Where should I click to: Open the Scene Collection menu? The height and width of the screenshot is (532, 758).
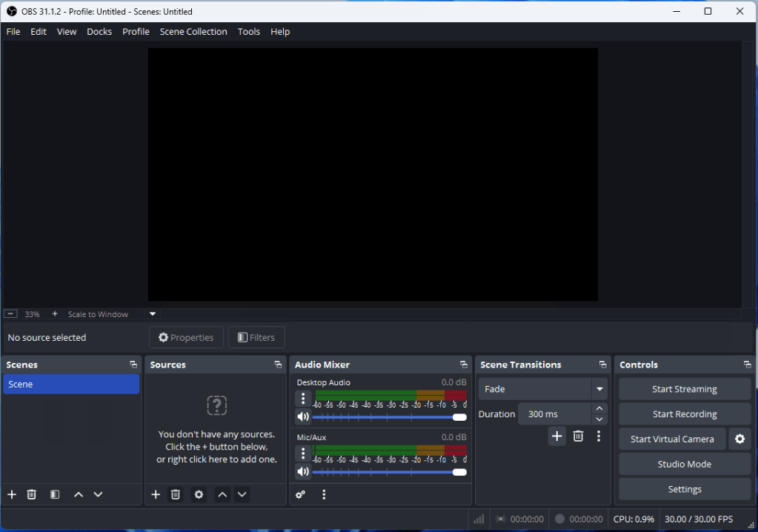point(193,32)
